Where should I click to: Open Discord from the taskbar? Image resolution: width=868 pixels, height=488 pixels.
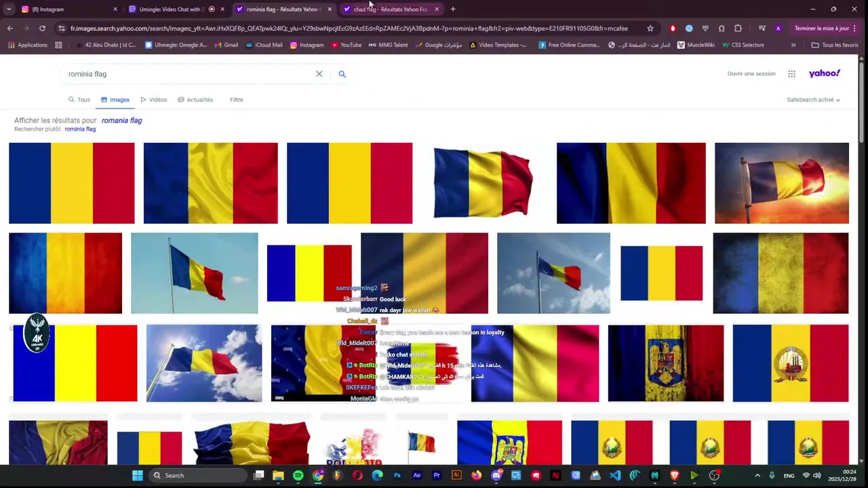coord(496,475)
